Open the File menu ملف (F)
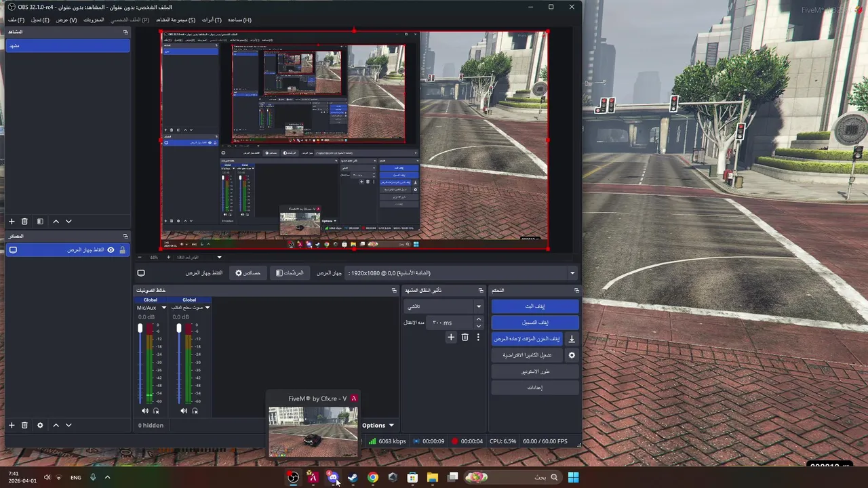Viewport: 868px width, 488px height. click(x=16, y=20)
